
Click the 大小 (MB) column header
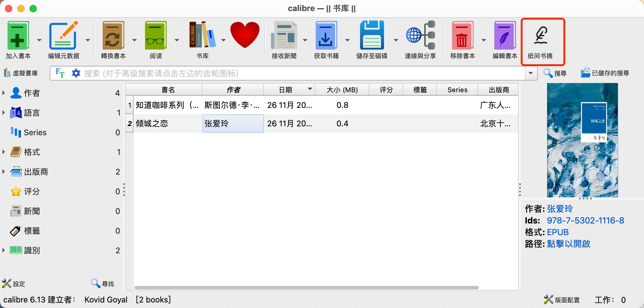pos(342,90)
